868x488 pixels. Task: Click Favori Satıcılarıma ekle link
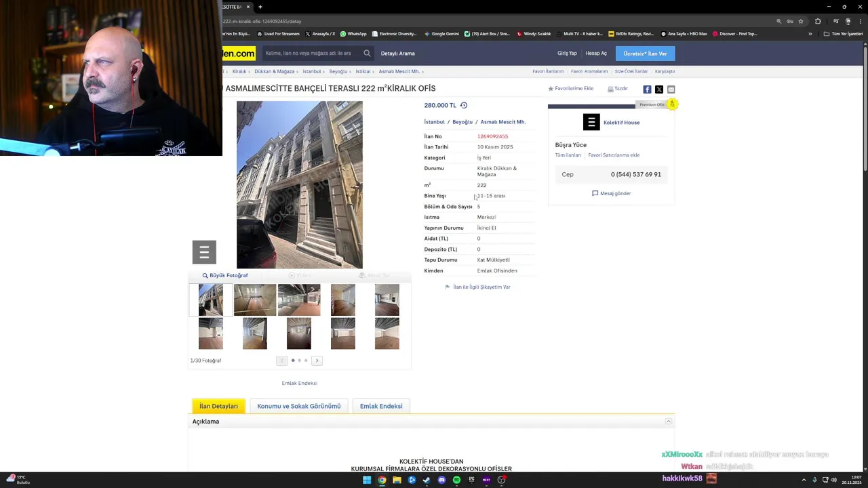click(x=614, y=155)
